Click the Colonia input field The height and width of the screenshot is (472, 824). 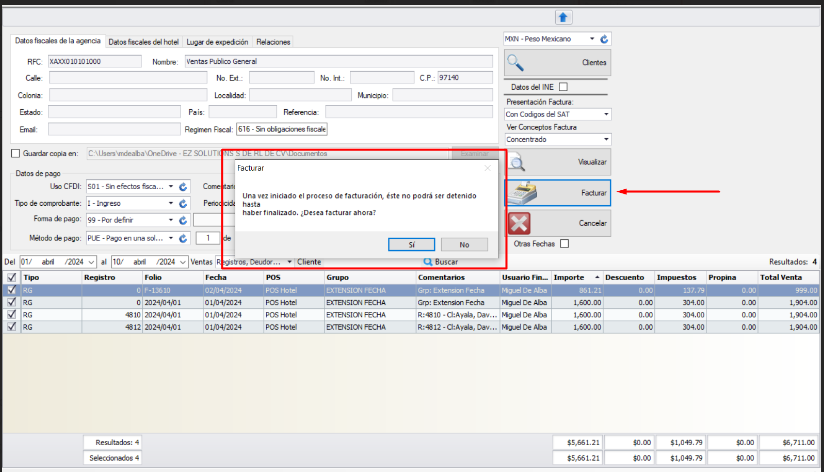tap(128, 95)
